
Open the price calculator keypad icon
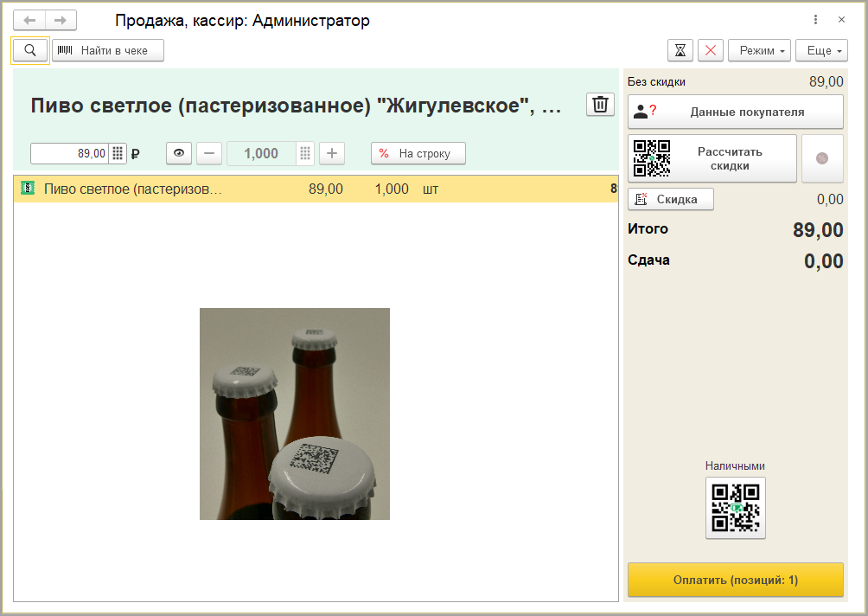pyautogui.click(x=118, y=153)
